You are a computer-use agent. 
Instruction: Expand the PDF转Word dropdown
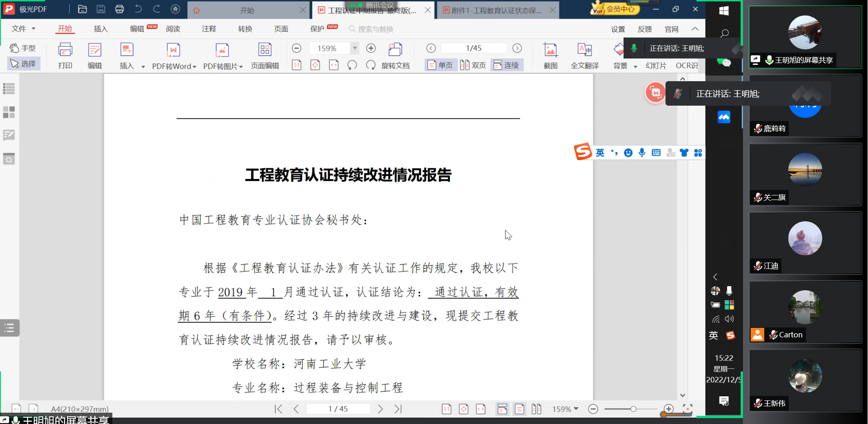(x=194, y=67)
